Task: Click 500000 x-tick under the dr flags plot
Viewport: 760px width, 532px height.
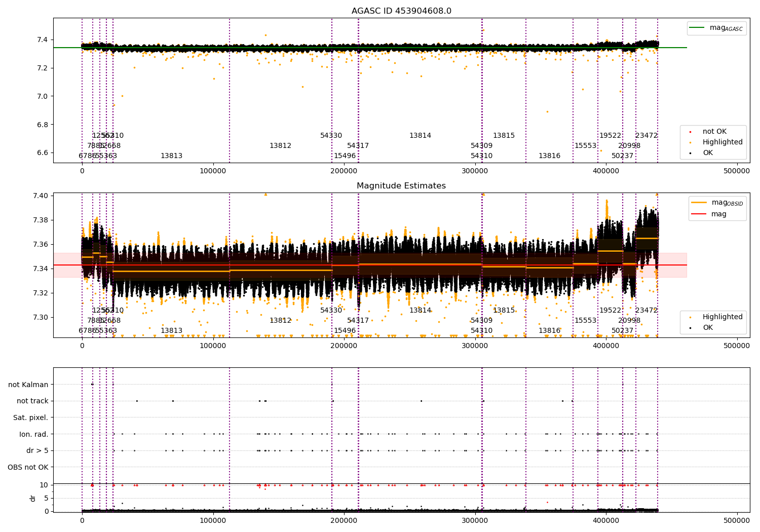Action: pyautogui.click(x=737, y=521)
